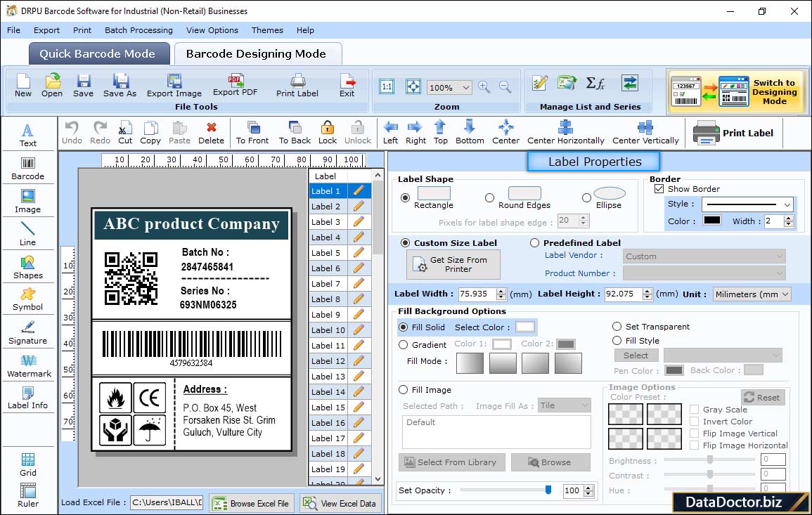Click the zoom out magnifier icon
Image resolution: width=812 pixels, height=515 pixels.
pos(505,87)
